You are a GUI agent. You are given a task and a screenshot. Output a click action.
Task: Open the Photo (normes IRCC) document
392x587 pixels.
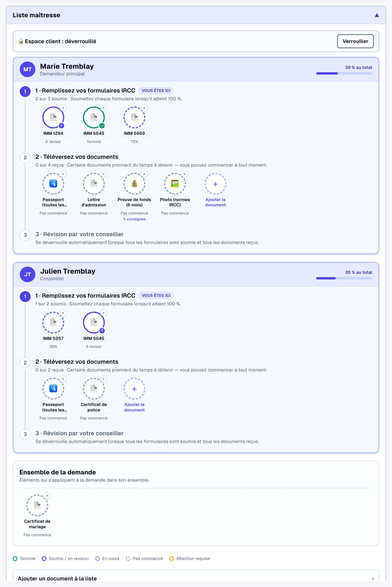(175, 184)
